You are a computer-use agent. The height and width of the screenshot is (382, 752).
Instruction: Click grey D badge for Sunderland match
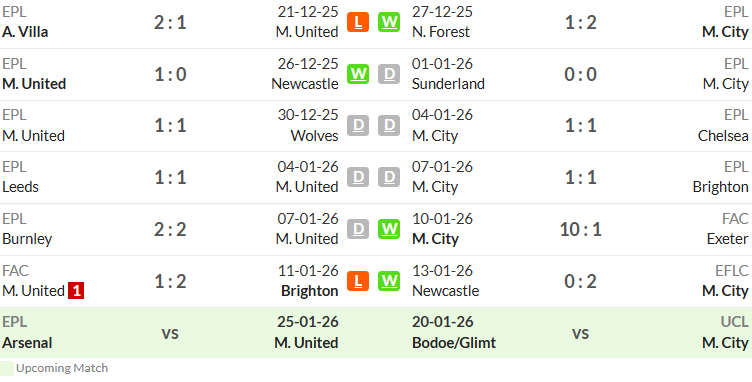pos(388,74)
